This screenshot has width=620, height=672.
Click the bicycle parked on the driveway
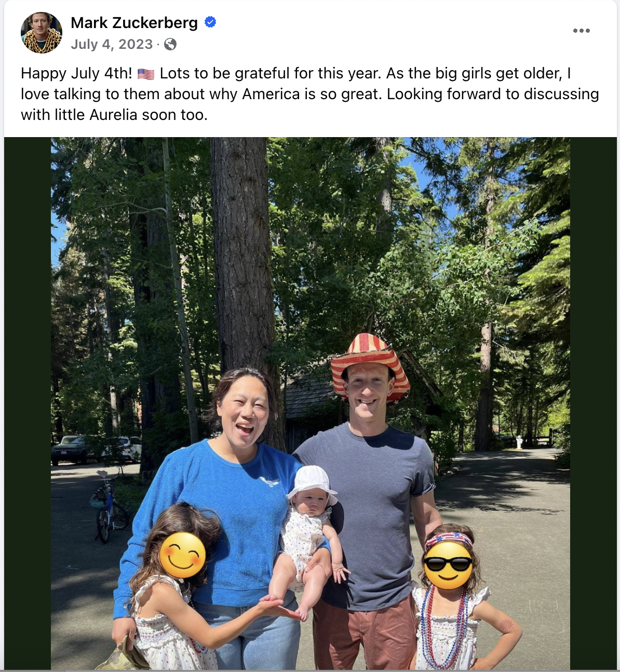[109, 510]
